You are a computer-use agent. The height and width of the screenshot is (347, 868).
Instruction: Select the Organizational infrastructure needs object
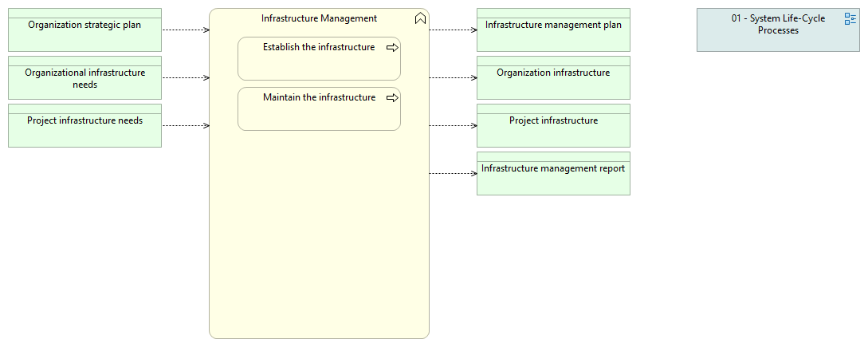(x=84, y=77)
